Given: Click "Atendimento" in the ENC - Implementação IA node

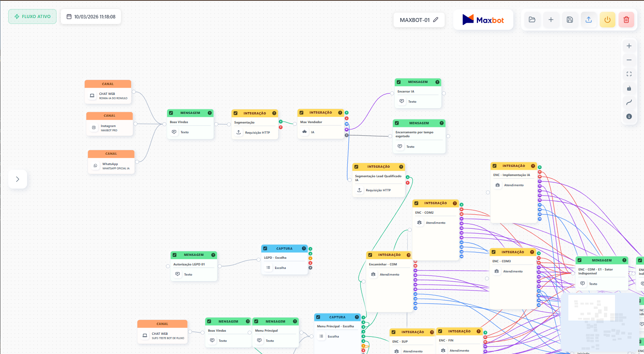Looking at the screenshot, I should pos(514,185).
